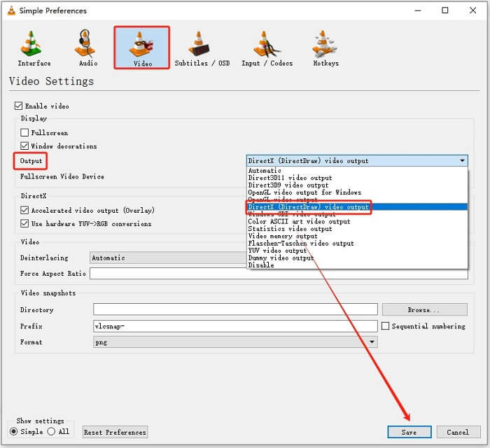Choose Dummy video output
The height and width of the screenshot is (448, 490).
click(x=357, y=258)
